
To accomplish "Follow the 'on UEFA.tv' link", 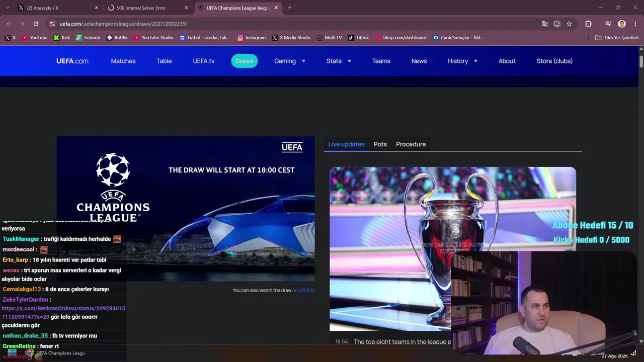I will click(x=303, y=290).
